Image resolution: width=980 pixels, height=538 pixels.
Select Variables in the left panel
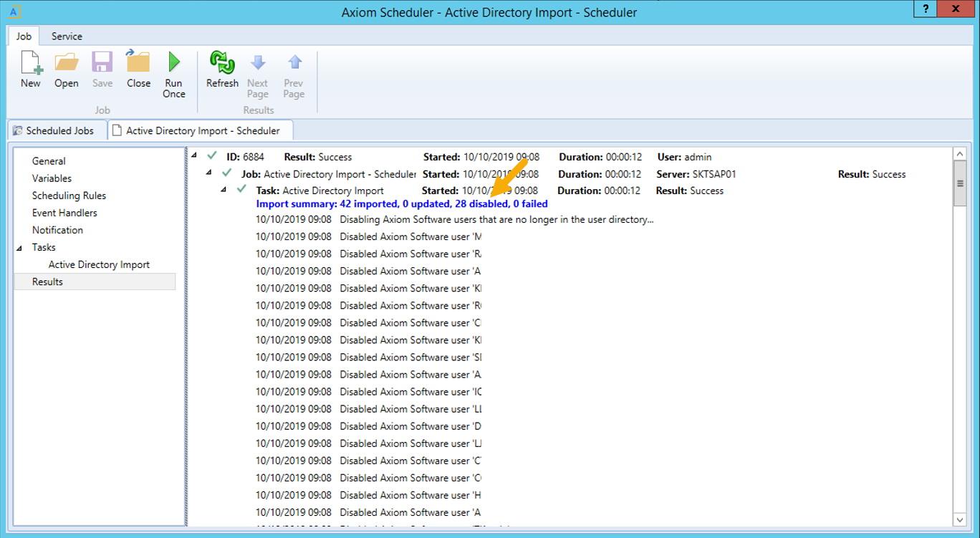click(52, 178)
